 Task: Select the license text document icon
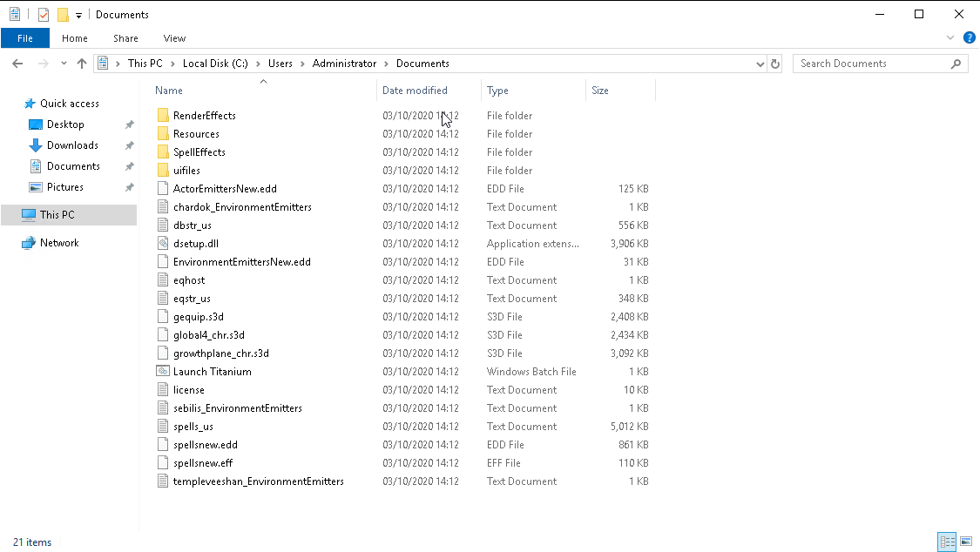[163, 390]
